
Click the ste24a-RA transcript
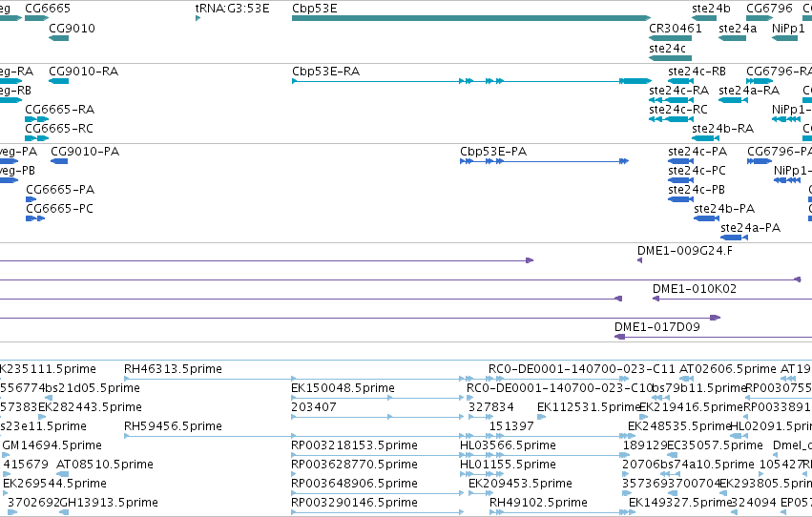coord(733,100)
